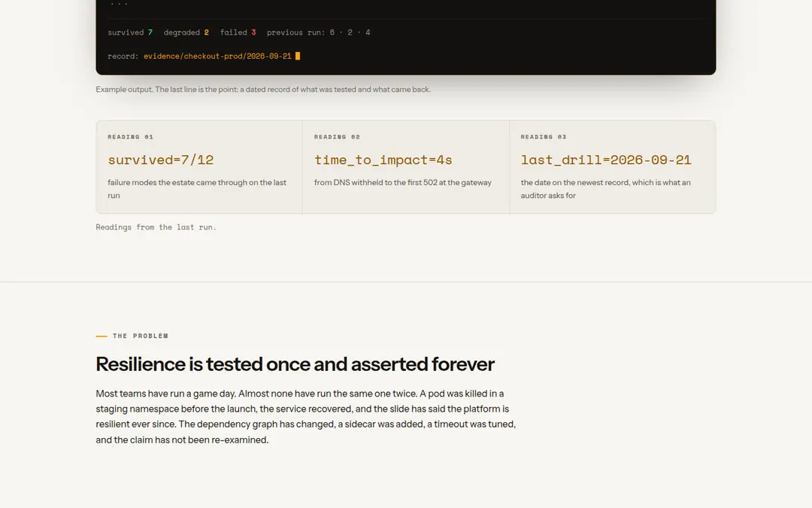Screen dimensions: 812x508
Task: Click the survived=7/12 reading value
Action: (161, 160)
